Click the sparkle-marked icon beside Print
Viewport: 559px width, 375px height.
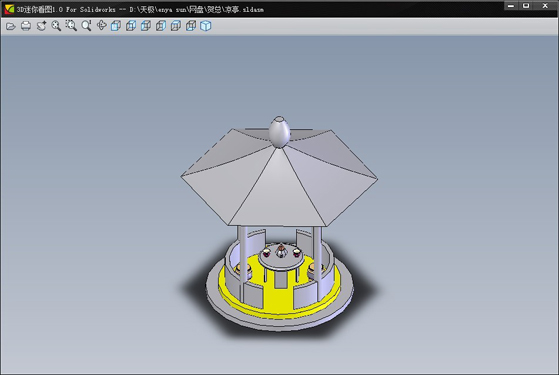41,26
